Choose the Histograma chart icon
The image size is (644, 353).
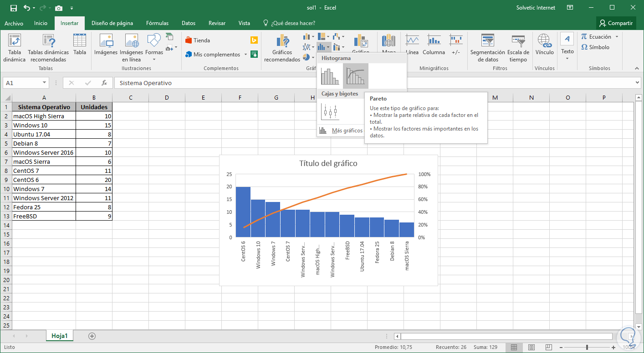(x=330, y=76)
